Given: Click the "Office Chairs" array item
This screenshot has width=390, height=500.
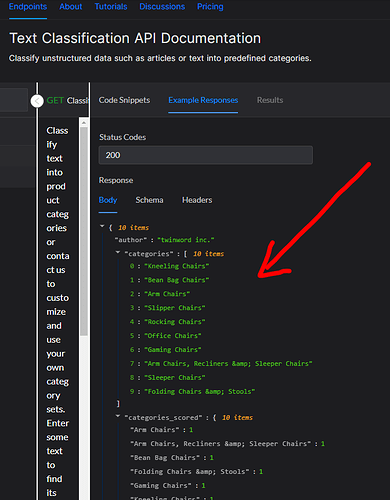Looking at the screenshot, I should (173, 336).
